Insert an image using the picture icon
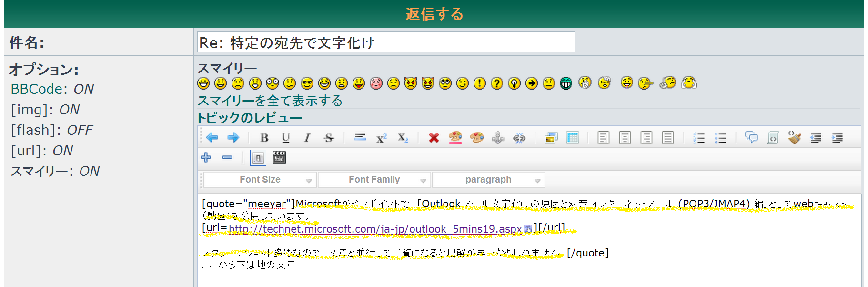This screenshot has width=868, height=287. [x=551, y=138]
